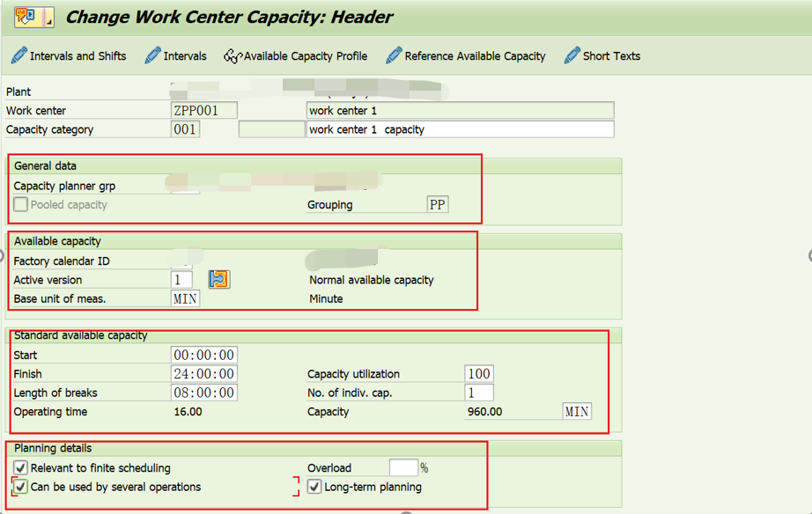Open the Base unit of measure field MIN

[184, 298]
